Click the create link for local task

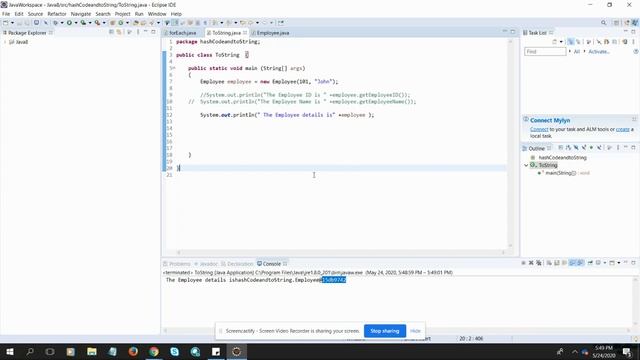622,129
